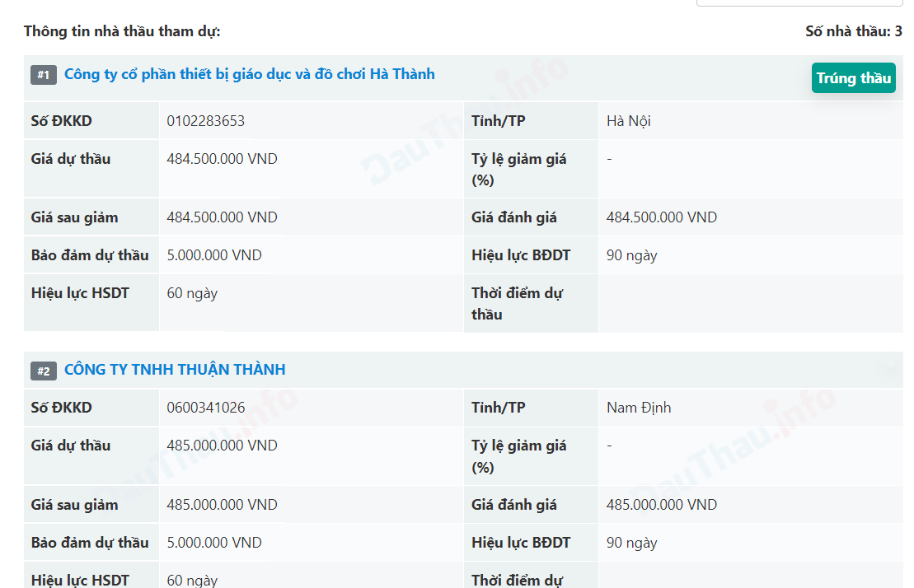Click the Thông tin nhà thầu tham dự heading
The image size is (914, 588).
pos(122,31)
